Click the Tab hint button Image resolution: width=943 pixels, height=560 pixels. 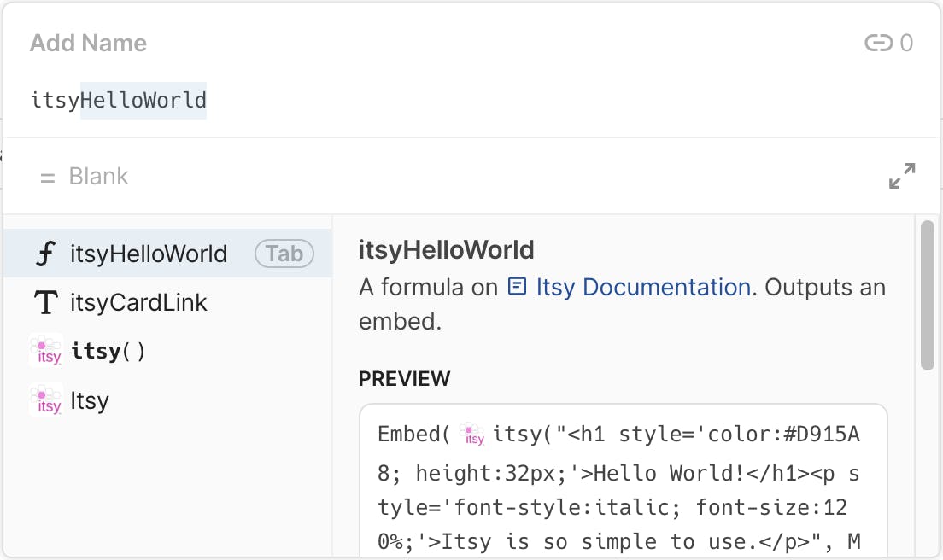[x=284, y=254]
